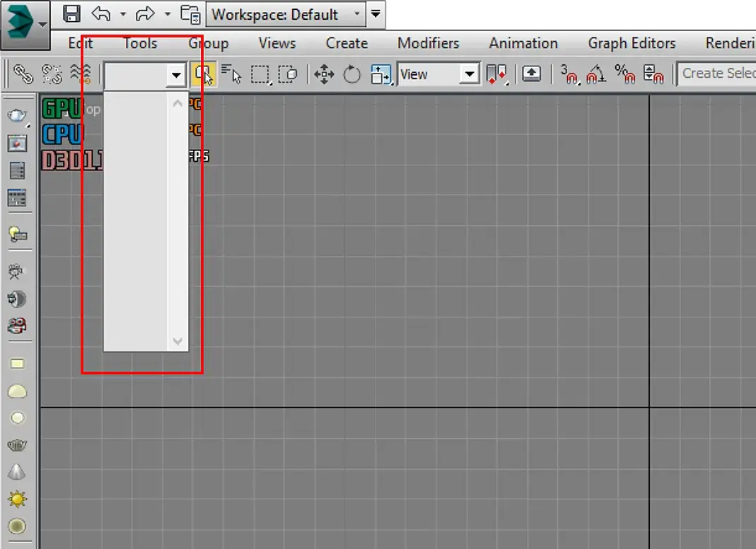
Task: Open the light bulb lister icon
Action: pos(18,235)
